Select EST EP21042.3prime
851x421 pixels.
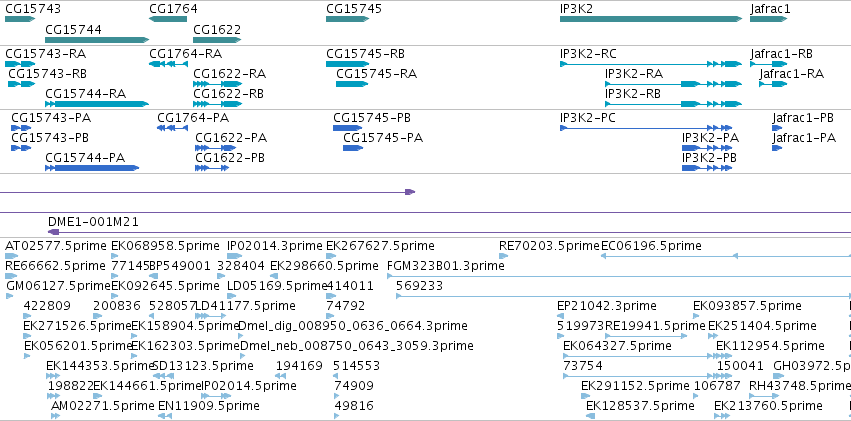point(561,316)
